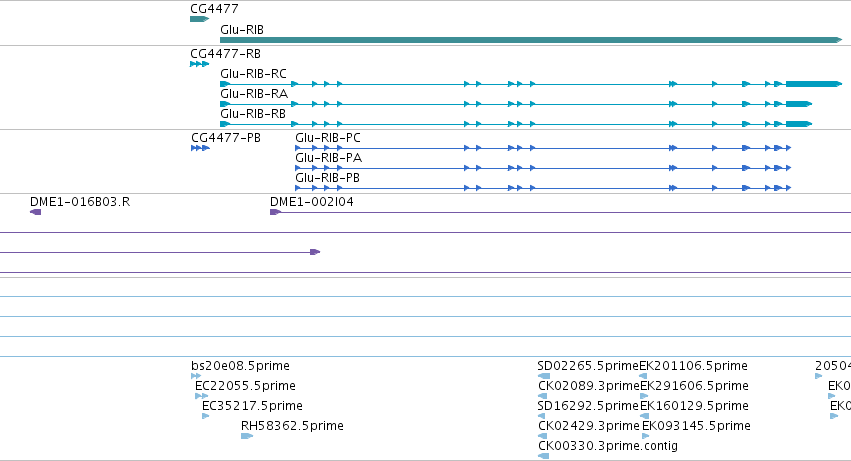Image resolution: width=851 pixels, height=461 pixels.
Task: Select the Glu-RIB-RC transcript label
Action: tap(253, 74)
